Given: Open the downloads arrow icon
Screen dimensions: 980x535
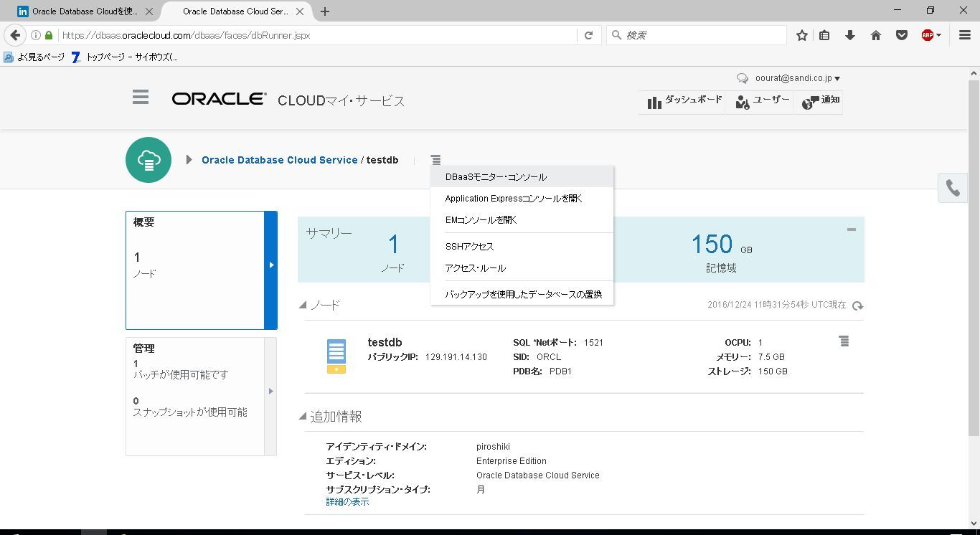Looking at the screenshot, I should (x=850, y=35).
